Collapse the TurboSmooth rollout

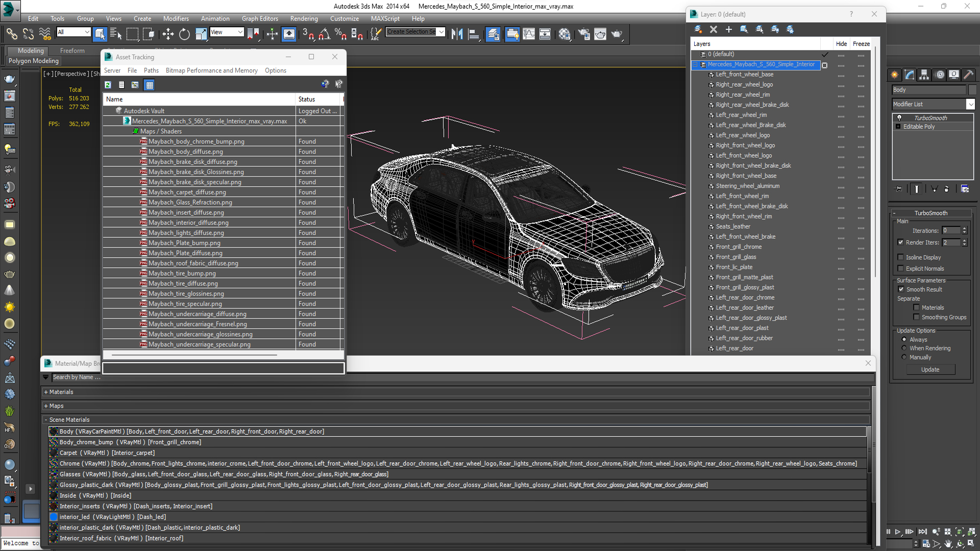click(x=894, y=213)
